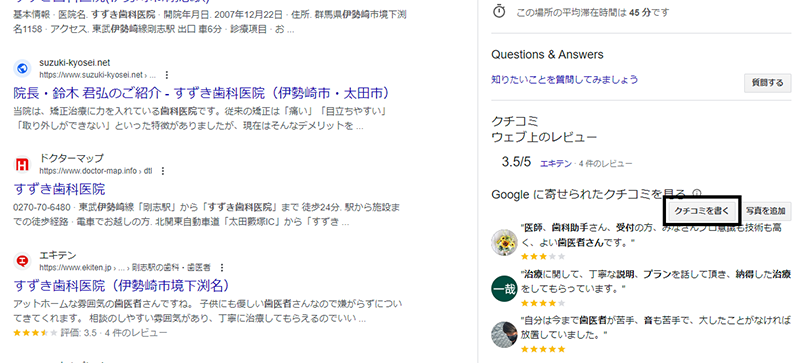This screenshot has width=800, height=363.
Task: Click the 3.5/5 web review rating
Action: 516,163
